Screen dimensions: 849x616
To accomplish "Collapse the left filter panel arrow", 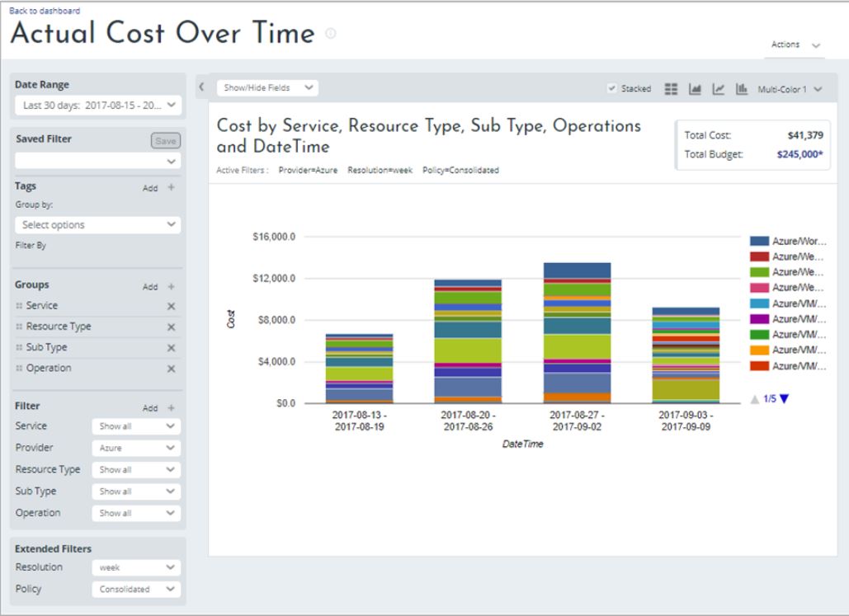I will (x=201, y=87).
